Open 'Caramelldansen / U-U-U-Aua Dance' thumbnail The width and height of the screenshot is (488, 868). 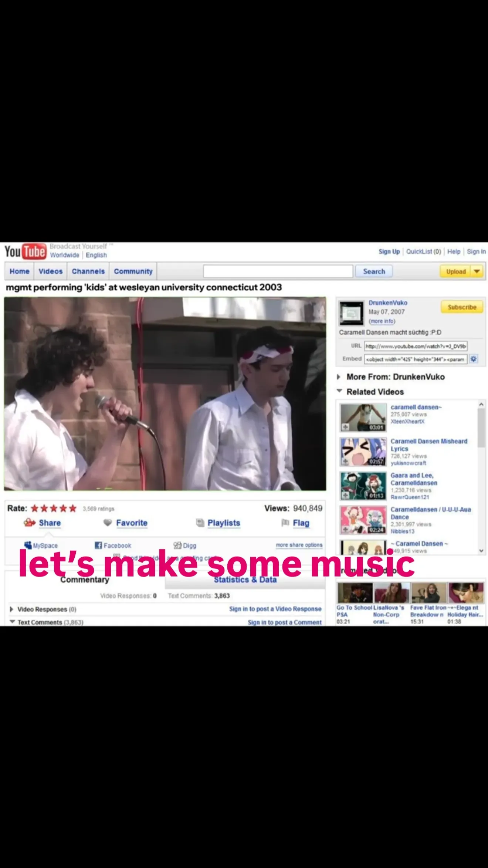363,520
